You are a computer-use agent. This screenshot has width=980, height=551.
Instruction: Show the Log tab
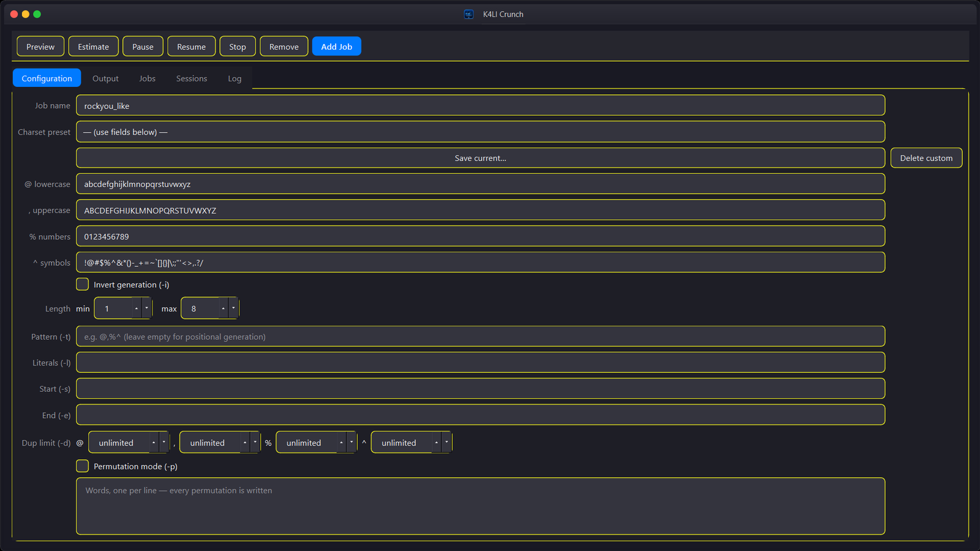point(235,78)
